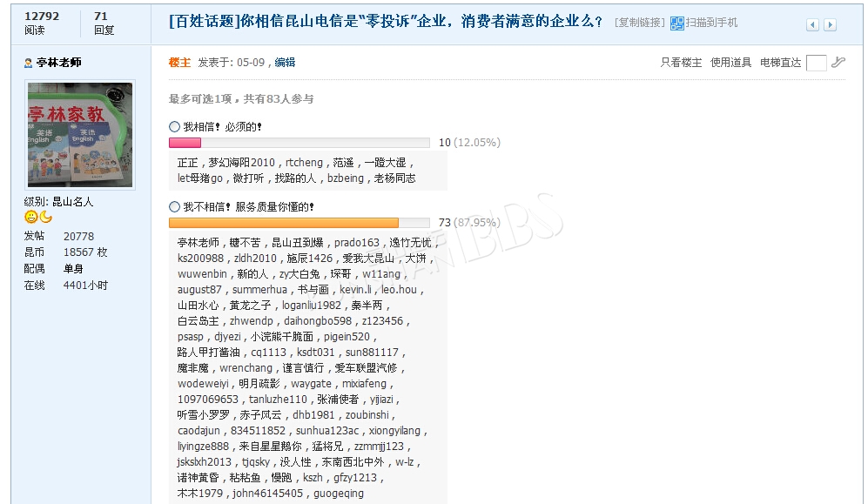Screen dimensions: 868x504
Task: Click the user icon beside 亭林老师
Action: tap(29, 63)
